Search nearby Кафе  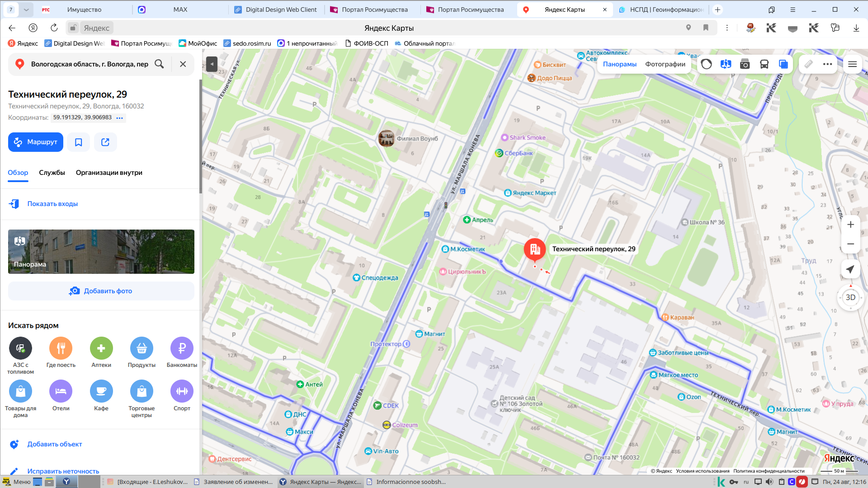tap(101, 396)
